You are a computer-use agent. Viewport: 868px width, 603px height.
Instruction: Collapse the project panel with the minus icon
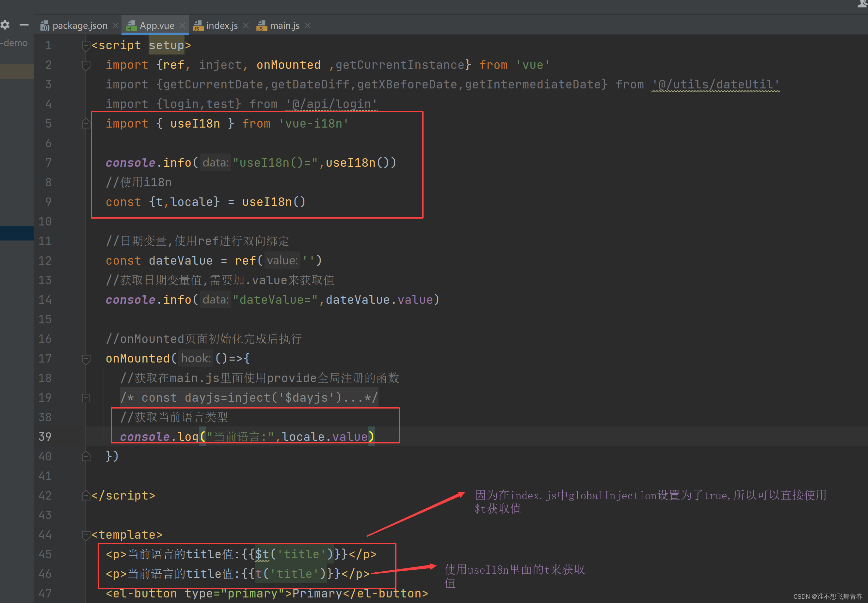coord(24,25)
